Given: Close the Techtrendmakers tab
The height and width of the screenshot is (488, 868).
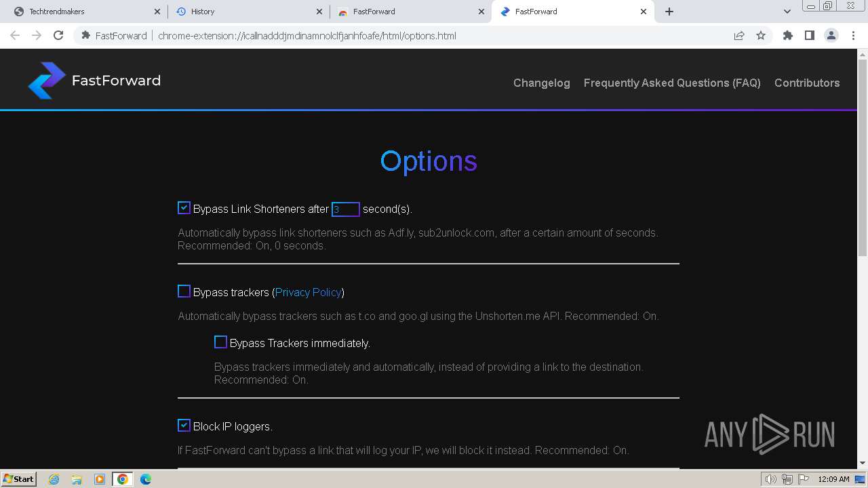Looking at the screenshot, I should coord(157,12).
